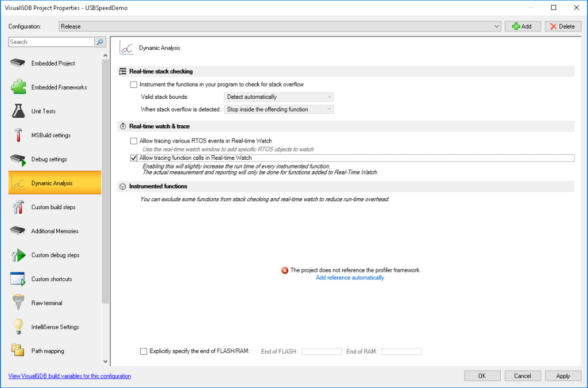Open MSBuild settings
Screen dimensions: 588x388
(52, 135)
